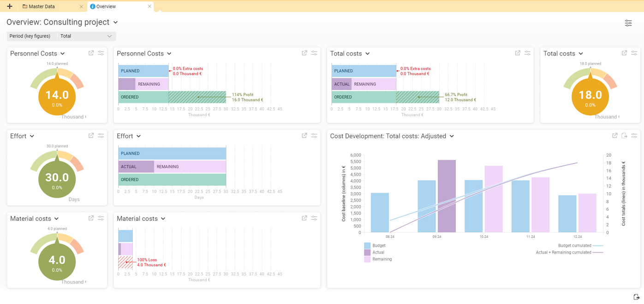Open the Material costs gauge widget settings
This screenshot has height=304, width=644.
101,218
